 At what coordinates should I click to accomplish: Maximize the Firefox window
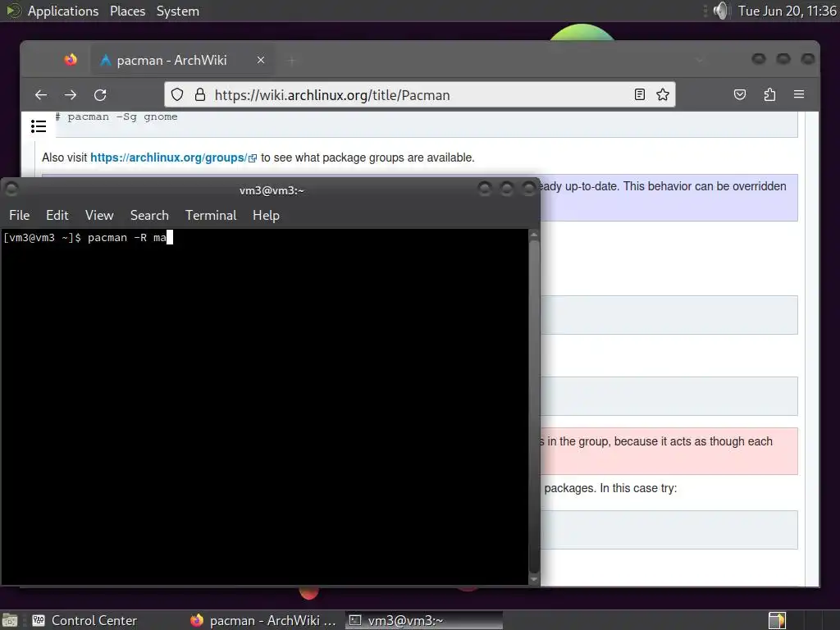click(783, 58)
